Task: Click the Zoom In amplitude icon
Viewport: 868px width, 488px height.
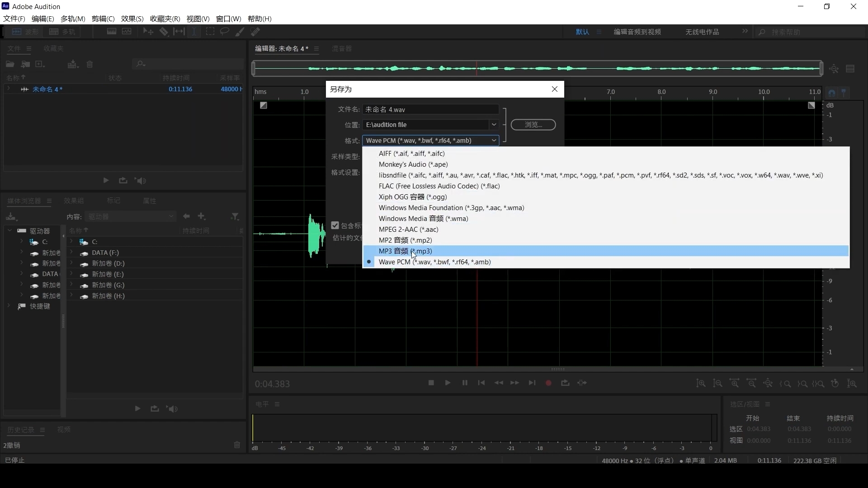Action: pyautogui.click(x=701, y=384)
